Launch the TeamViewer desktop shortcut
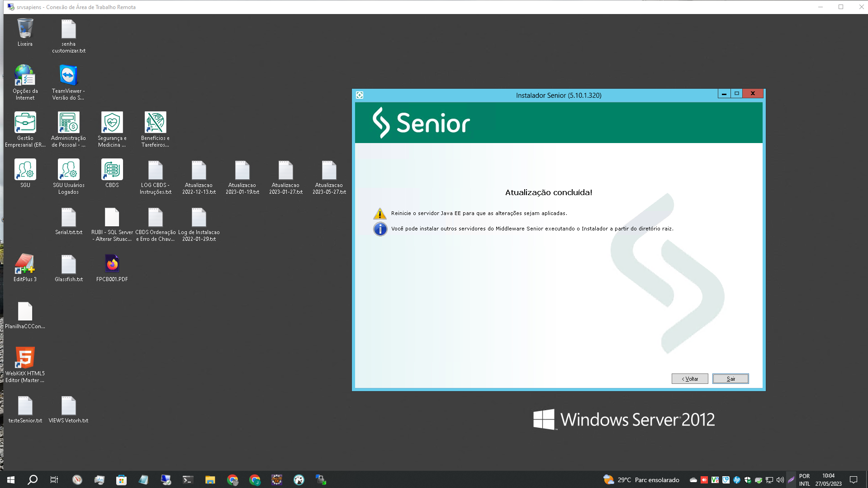Viewport: 868px width, 488px height. point(68,82)
